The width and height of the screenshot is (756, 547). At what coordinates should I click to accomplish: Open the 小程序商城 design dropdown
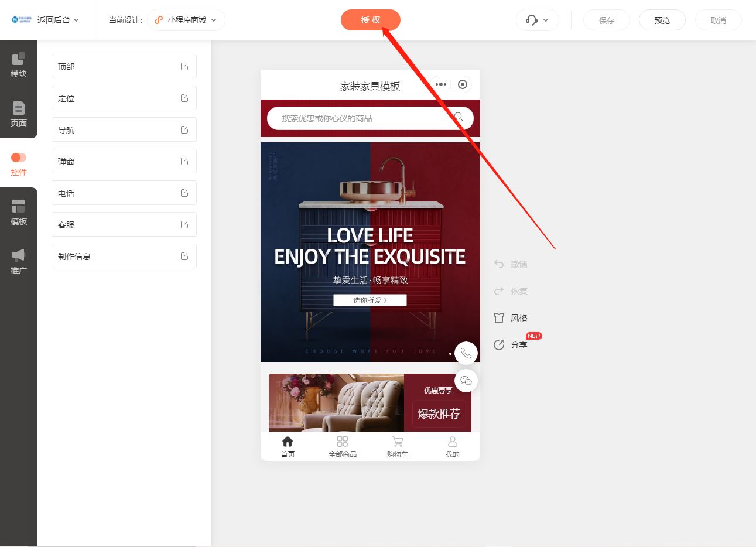pyautogui.click(x=186, y=20)
